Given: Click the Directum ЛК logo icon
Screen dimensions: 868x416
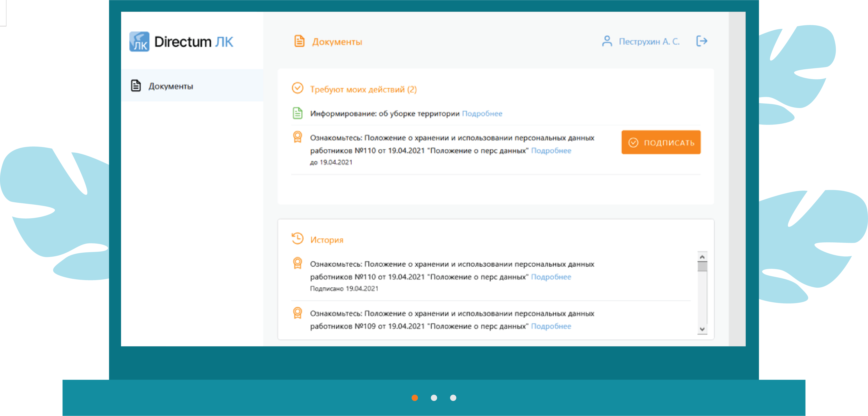Looking at the screenshot, I should 139,42.
